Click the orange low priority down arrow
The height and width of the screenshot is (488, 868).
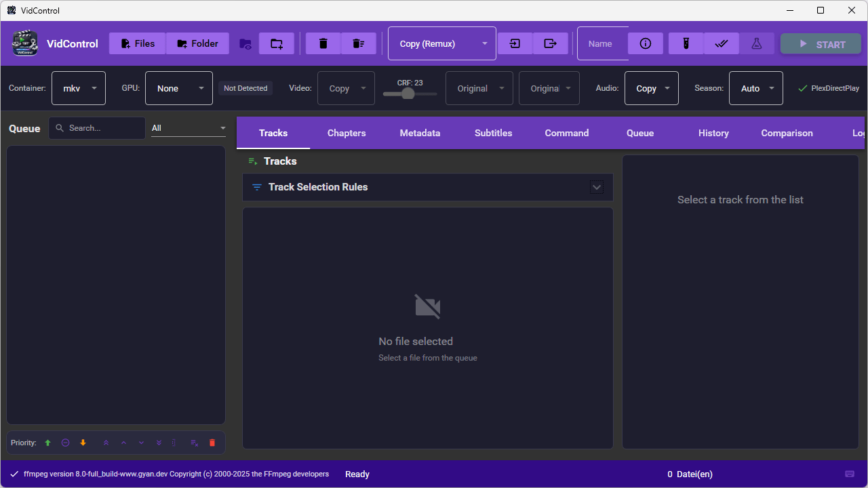click(x=83, y=443)
